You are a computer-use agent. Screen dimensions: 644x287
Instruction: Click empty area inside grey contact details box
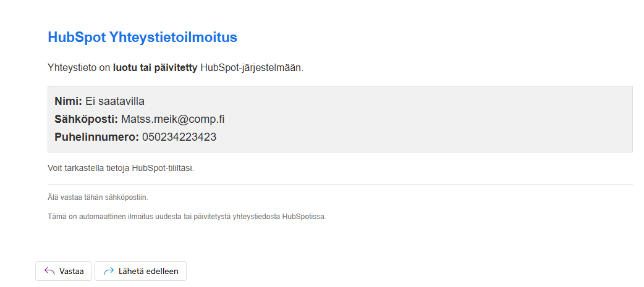pyautogui.click(x=433, y=119)
